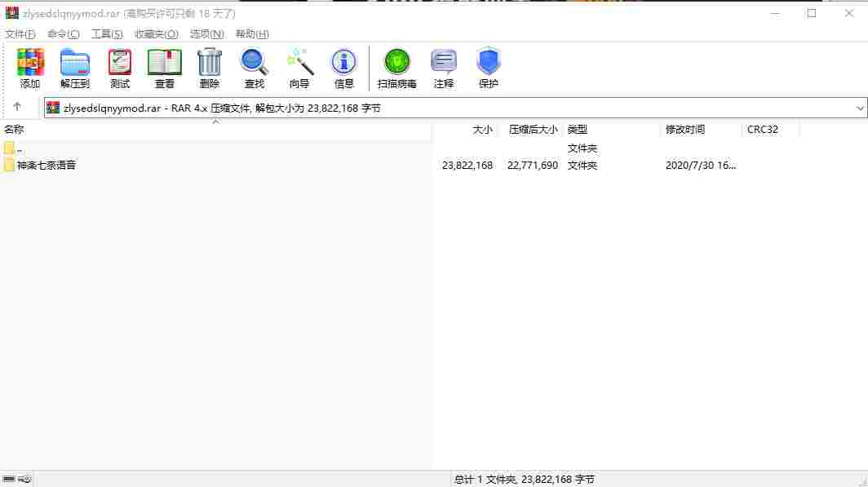
Task: Maximize the WinRAR window
Action: tap(812, 13)
